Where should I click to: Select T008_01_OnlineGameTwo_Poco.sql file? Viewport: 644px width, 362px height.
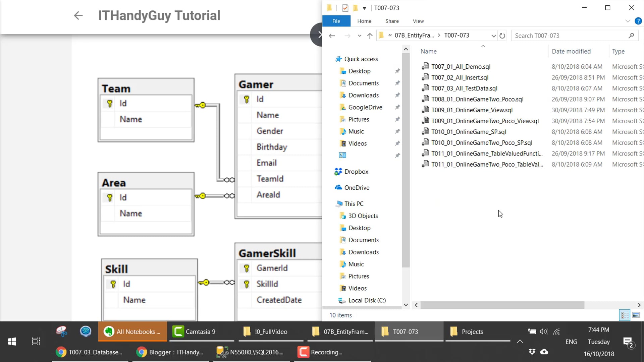click(477, 99)
